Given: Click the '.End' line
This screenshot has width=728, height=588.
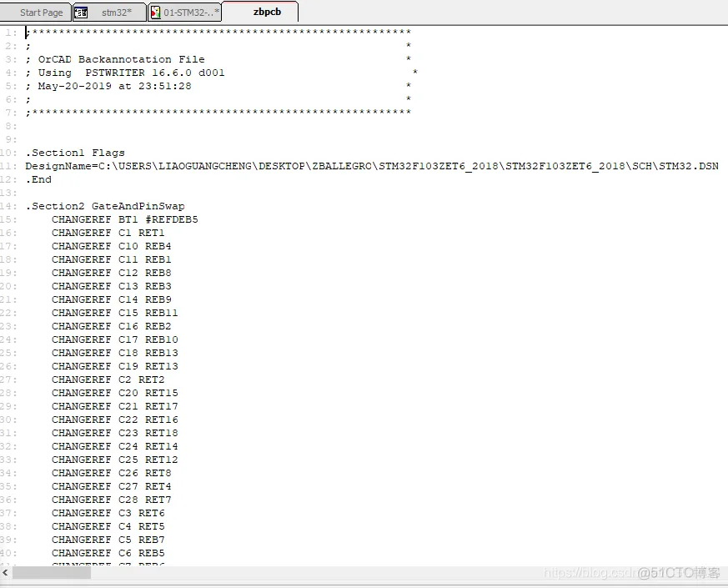Looking at the screenshot, I should 38,180.
